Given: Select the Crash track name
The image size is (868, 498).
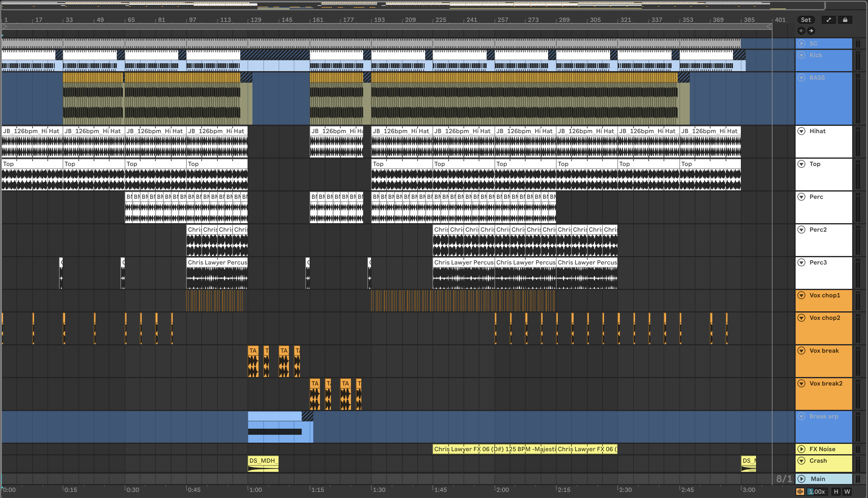Looking at the screenshot, I should (818, 461).
